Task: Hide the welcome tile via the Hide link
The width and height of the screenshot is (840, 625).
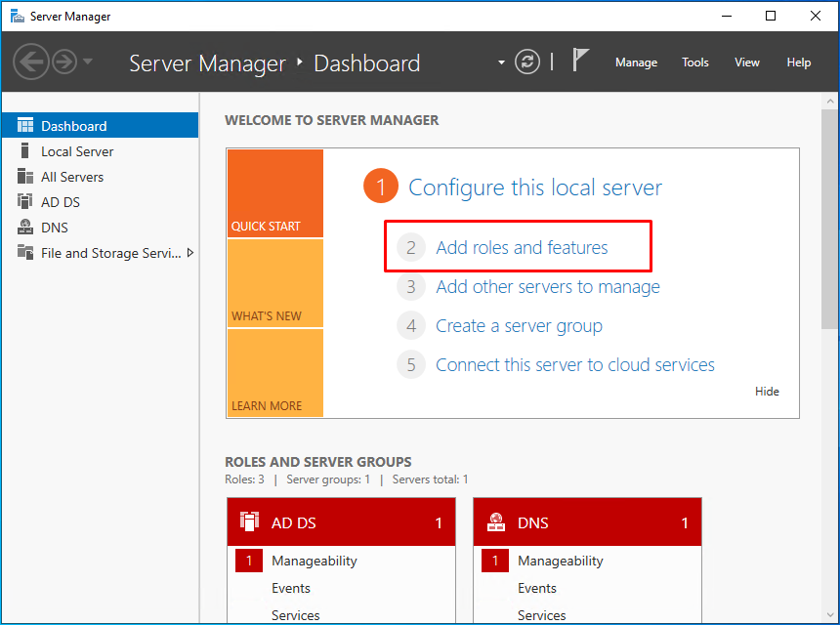Action: click(767, 392)
